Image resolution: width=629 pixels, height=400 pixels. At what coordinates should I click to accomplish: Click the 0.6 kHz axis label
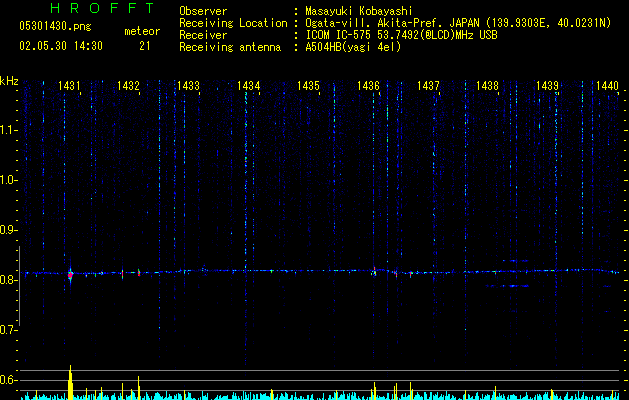point(9,380)
